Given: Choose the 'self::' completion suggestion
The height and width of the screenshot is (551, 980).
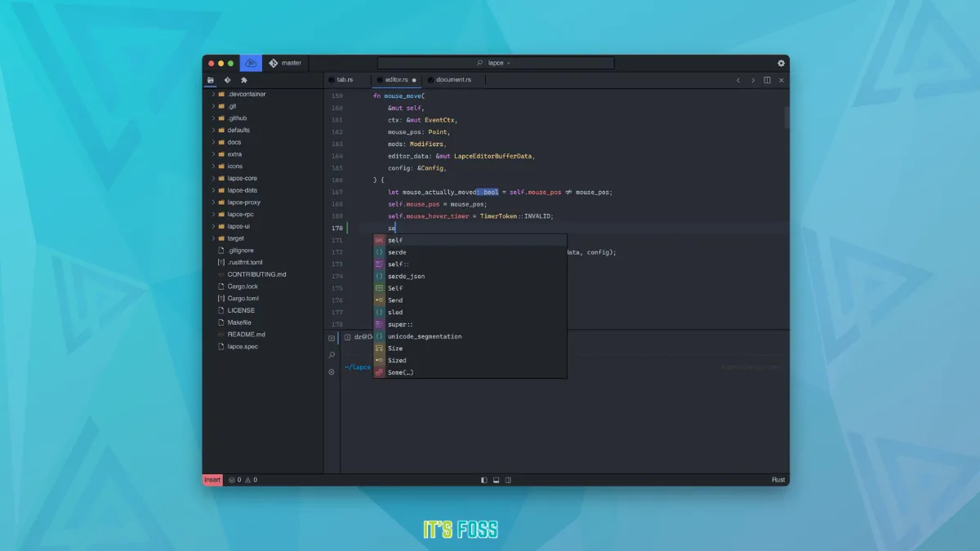Looking at the screenshot, I should [470, 264].
